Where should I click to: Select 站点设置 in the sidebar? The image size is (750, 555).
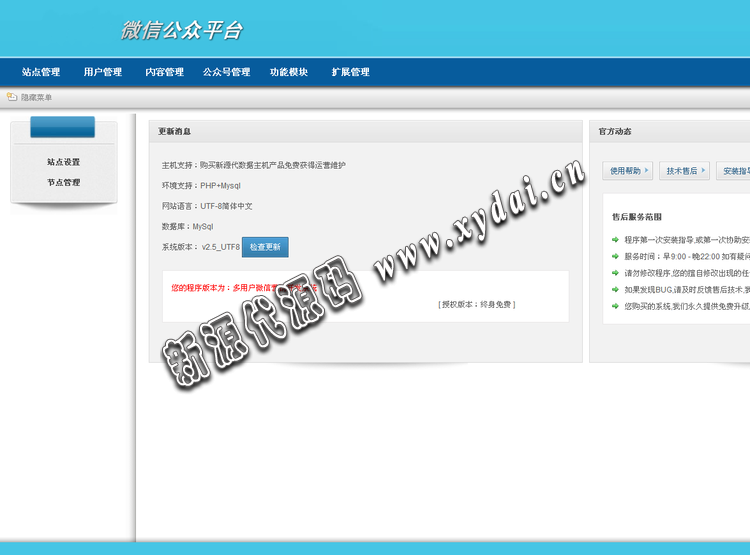coord(64,162)
